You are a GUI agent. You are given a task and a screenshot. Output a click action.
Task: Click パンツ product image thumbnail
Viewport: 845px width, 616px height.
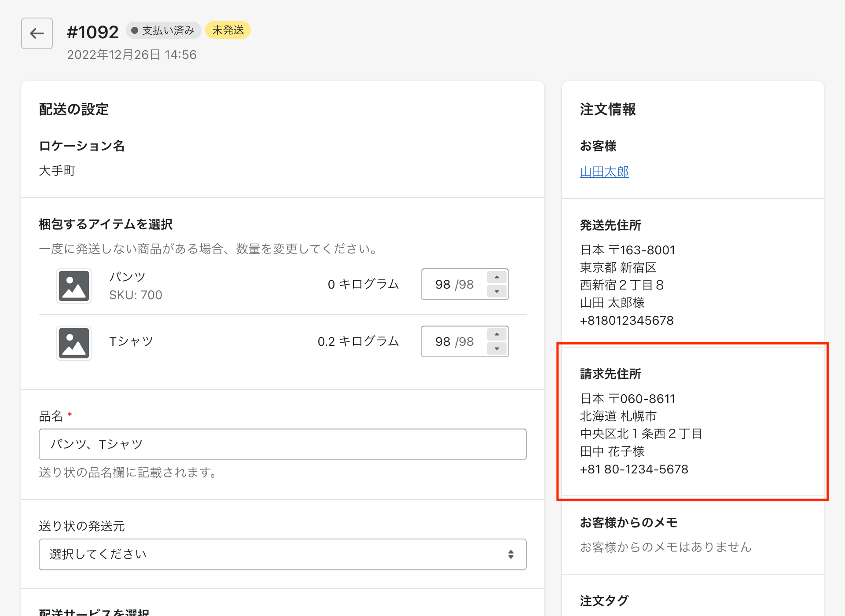coord(74,286)
